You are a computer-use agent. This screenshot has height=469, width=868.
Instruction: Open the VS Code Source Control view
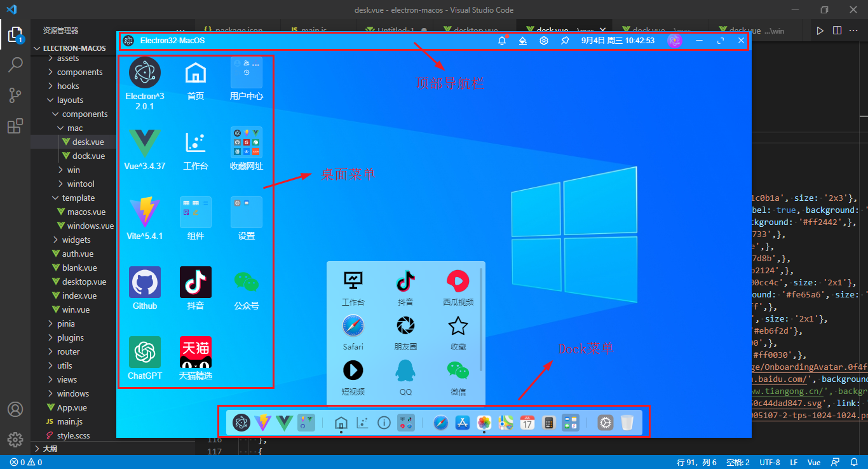pos(15,95)
